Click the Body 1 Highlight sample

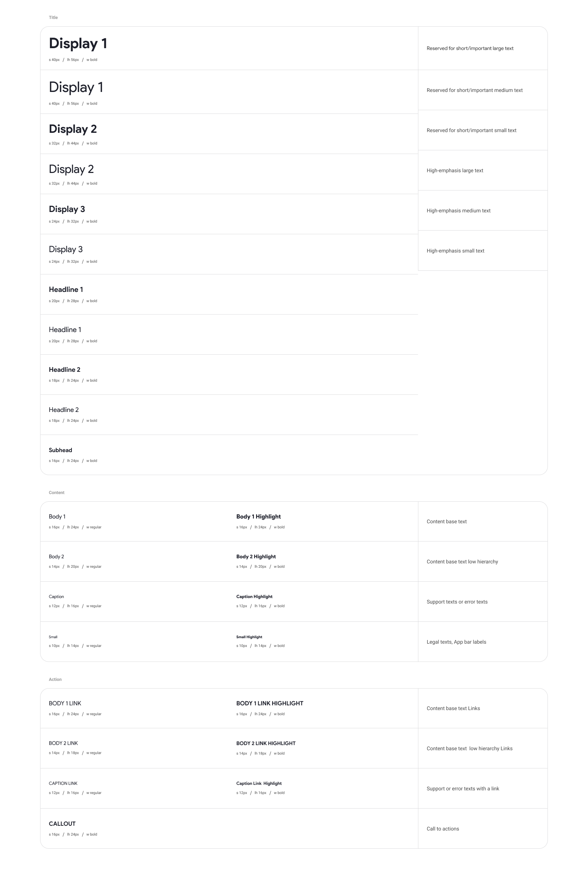coord(258,516)
